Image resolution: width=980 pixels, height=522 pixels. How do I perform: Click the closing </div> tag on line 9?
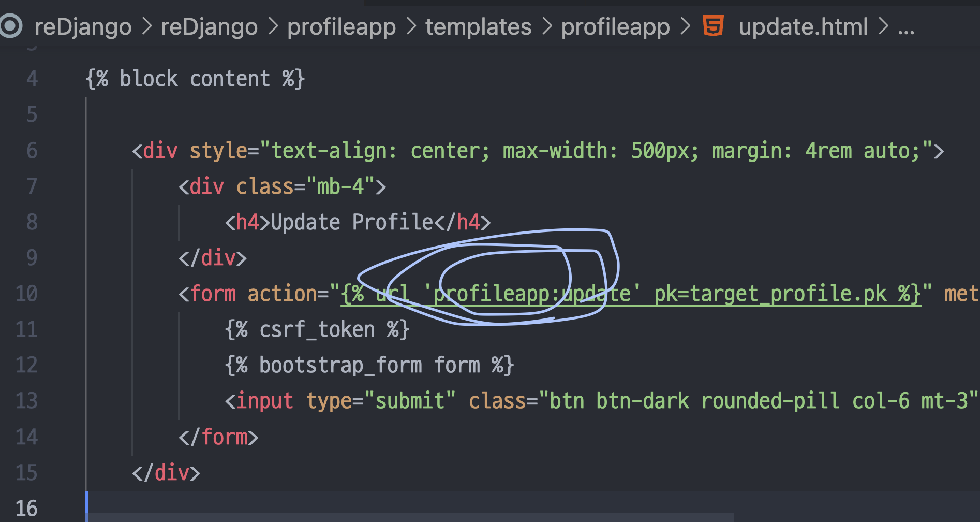(x=213, y=258)
